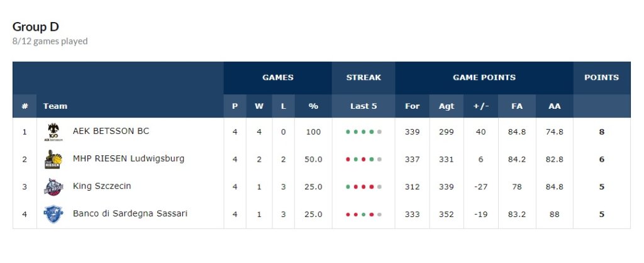Viewport: 644px width, 263px height.
Task: Click the +/- differential column header
Action: [x=480, y=106]
